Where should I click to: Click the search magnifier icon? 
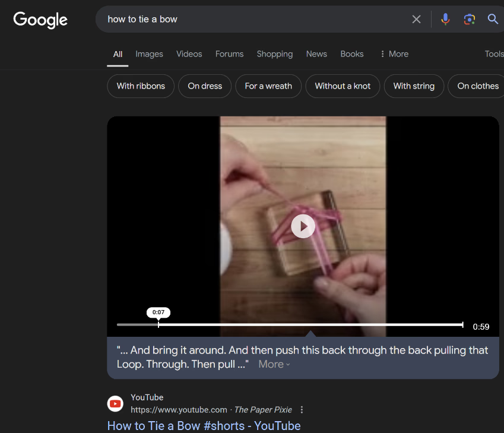493,19
